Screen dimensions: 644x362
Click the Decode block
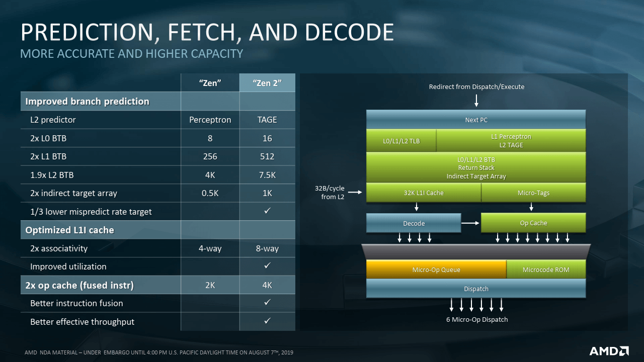click(x=414, y=223)
